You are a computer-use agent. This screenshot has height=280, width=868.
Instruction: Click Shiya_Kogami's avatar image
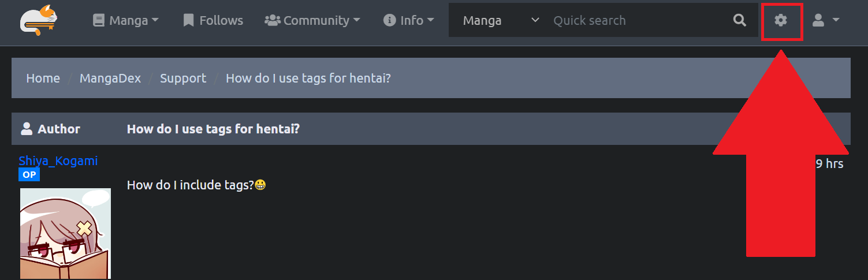(x=65, y=233)
